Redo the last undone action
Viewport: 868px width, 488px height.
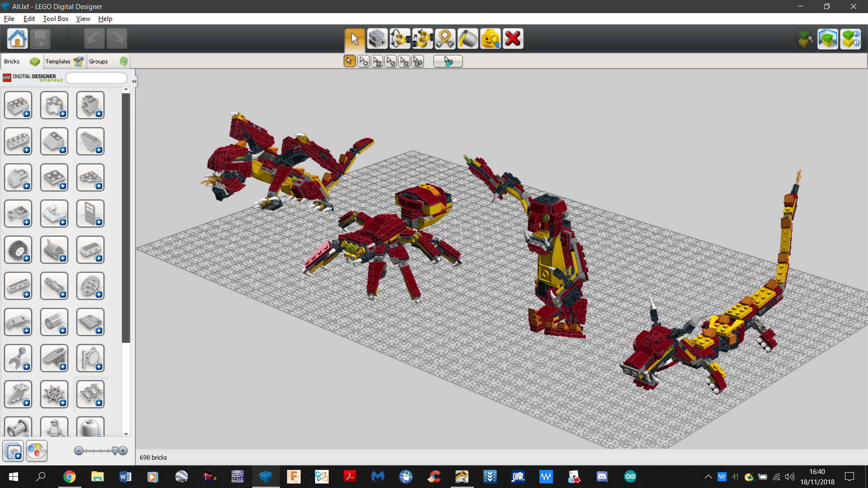(x=117, y=39)
